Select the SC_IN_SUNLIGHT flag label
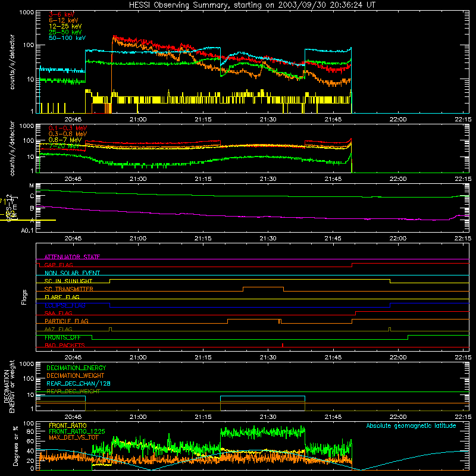 [x=68, y=281]
